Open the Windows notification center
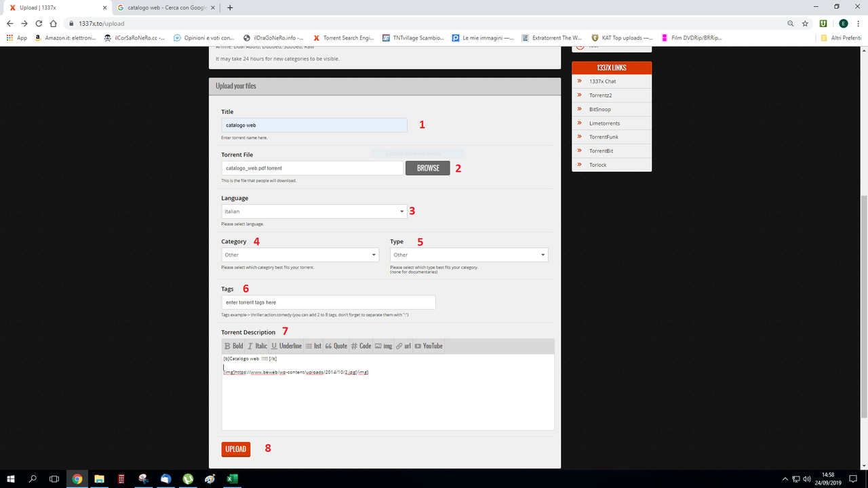 [854, 479]
